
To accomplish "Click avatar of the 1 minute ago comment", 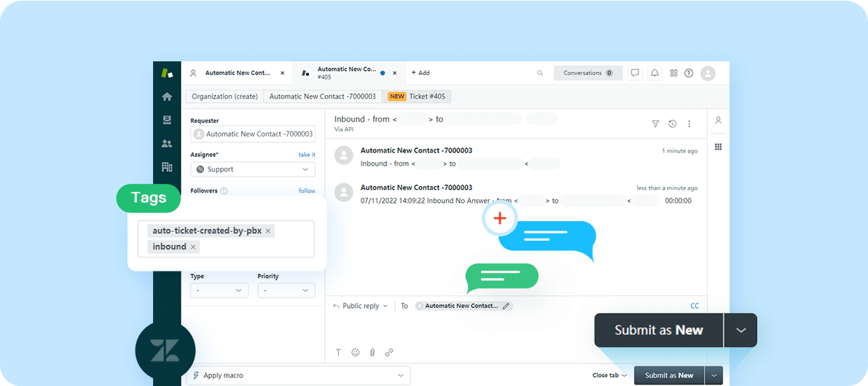I will click(x=344, y=156).
